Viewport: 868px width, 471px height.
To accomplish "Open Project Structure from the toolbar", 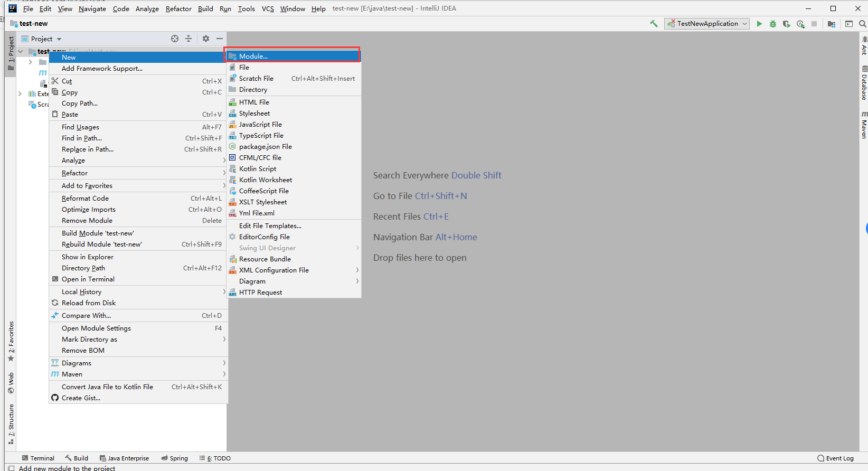I will (x=832, y=24).
